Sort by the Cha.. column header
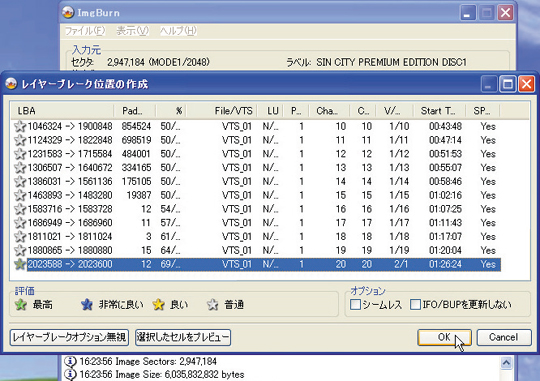Viewport: 540px width, 381px height. point(329,111)
